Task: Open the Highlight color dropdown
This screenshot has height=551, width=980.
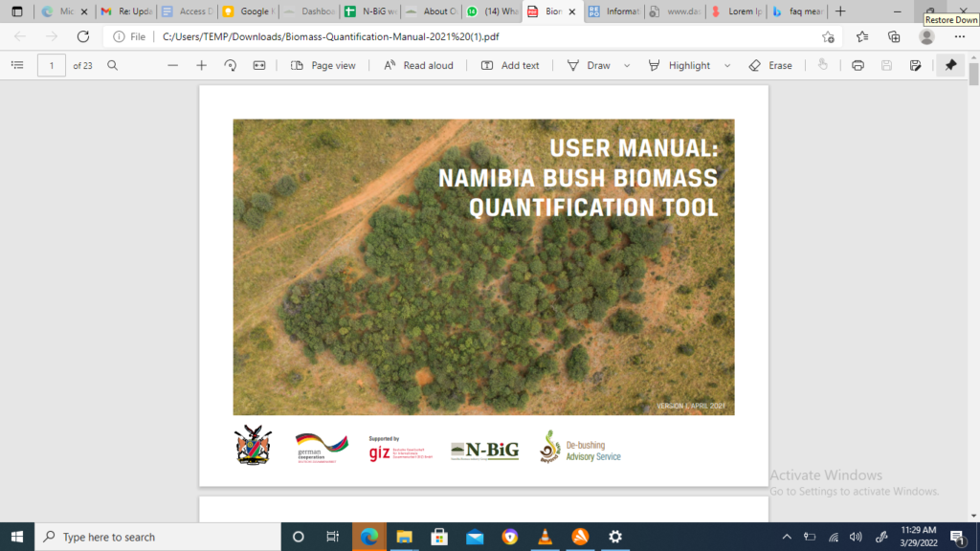Action: click(x=727, y=65)
